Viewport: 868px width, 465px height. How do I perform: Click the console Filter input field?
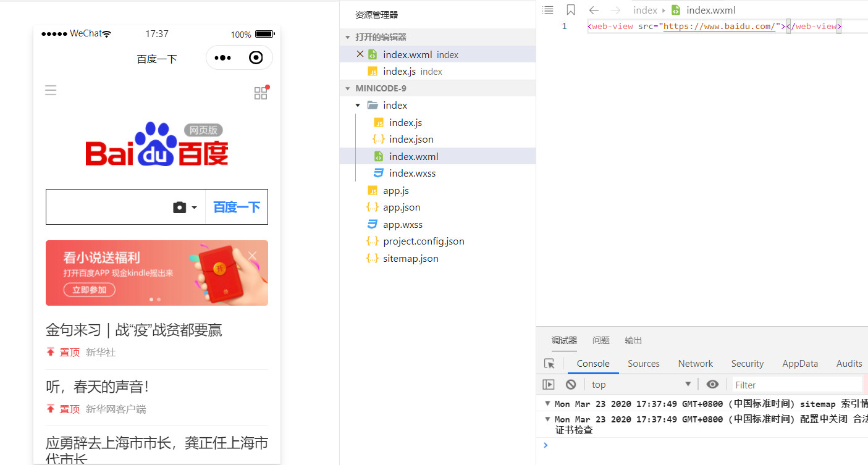(797, 385)
